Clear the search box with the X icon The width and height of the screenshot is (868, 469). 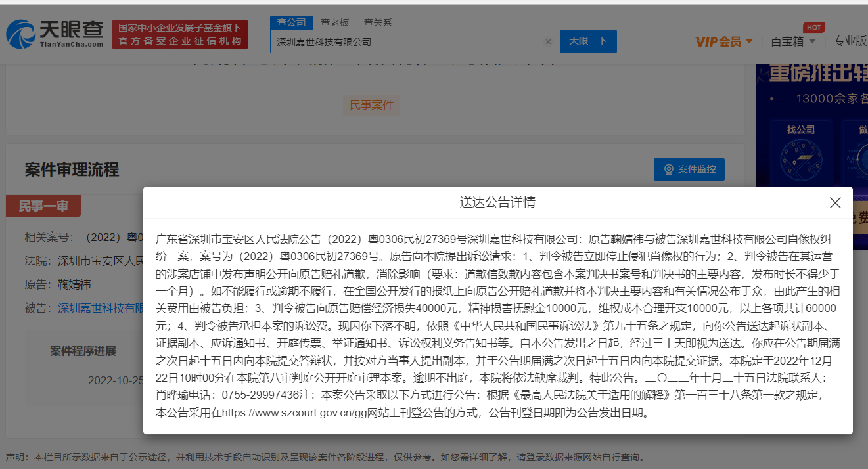(x=548, y=41)
